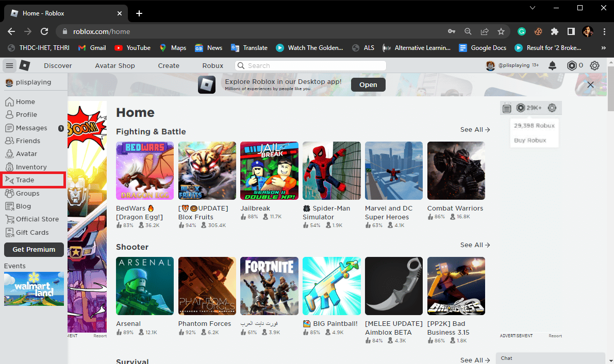This screenshot has width=614, height=364.
Task: Toggle the hamburger navigation menu
Action: click(x=9, y=66)
